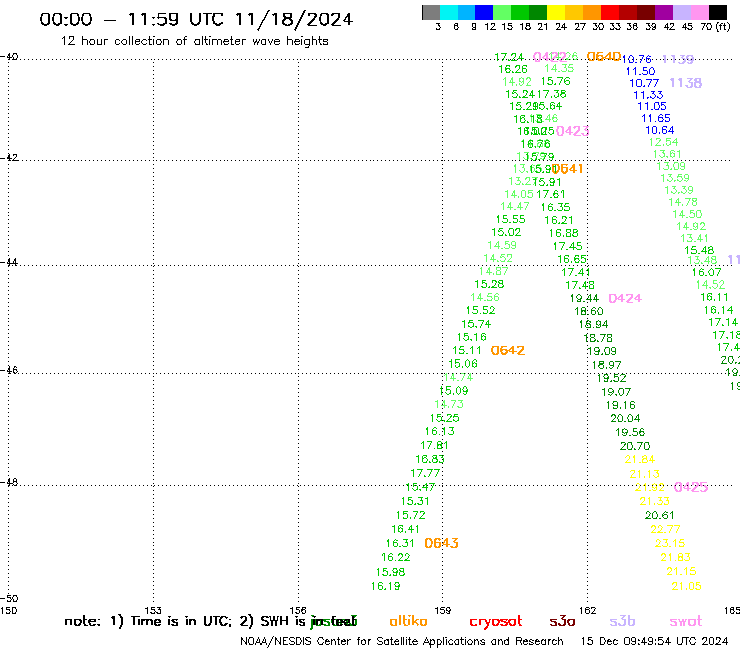The width and height of the screenshot is (740, 650).
Task: Click the pink swatch in color scale
Action: click(x=699, y=12)
